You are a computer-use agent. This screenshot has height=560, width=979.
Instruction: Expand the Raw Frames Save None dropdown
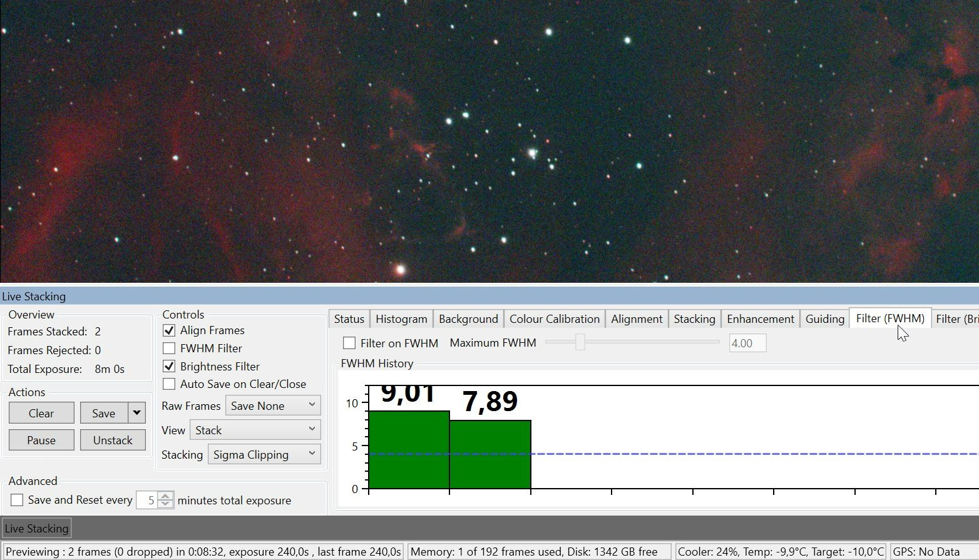pos(273,405)
